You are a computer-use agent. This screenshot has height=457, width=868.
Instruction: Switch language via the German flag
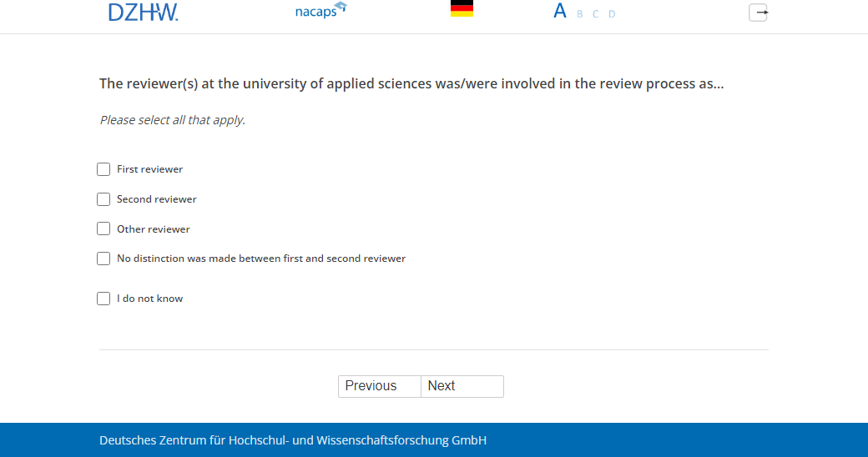tap(462, 9)
